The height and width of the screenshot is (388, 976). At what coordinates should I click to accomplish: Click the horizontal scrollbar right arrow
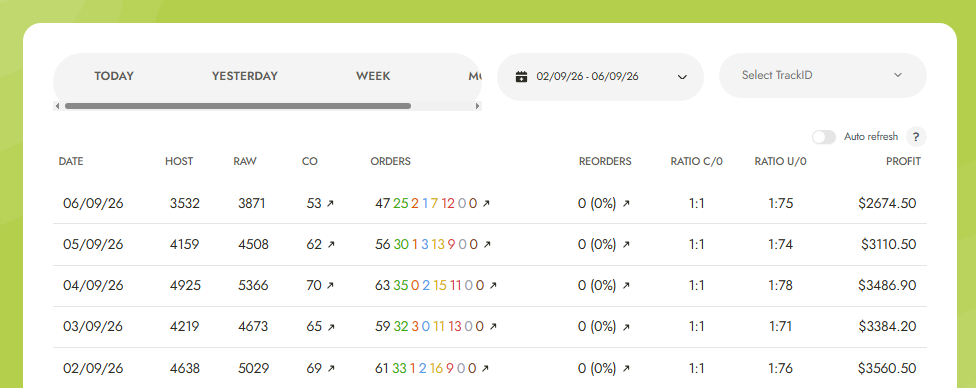(477, 106)
